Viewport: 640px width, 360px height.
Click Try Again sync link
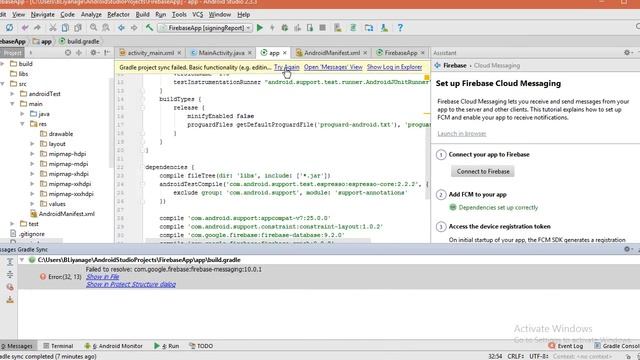pos(287,67)
